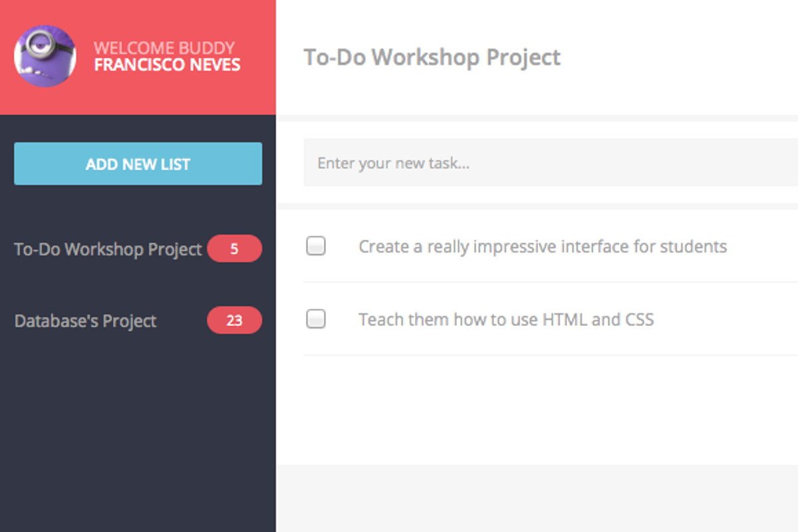Click the HTML and CSS task text
This screenshot has height=532, width=798.
coord(506,319)
